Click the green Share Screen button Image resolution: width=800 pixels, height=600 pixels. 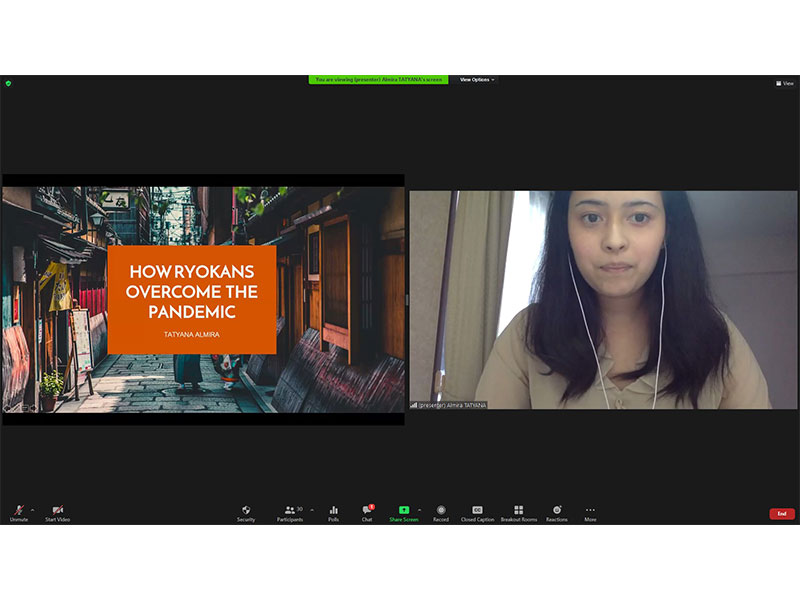click(404, 512)
